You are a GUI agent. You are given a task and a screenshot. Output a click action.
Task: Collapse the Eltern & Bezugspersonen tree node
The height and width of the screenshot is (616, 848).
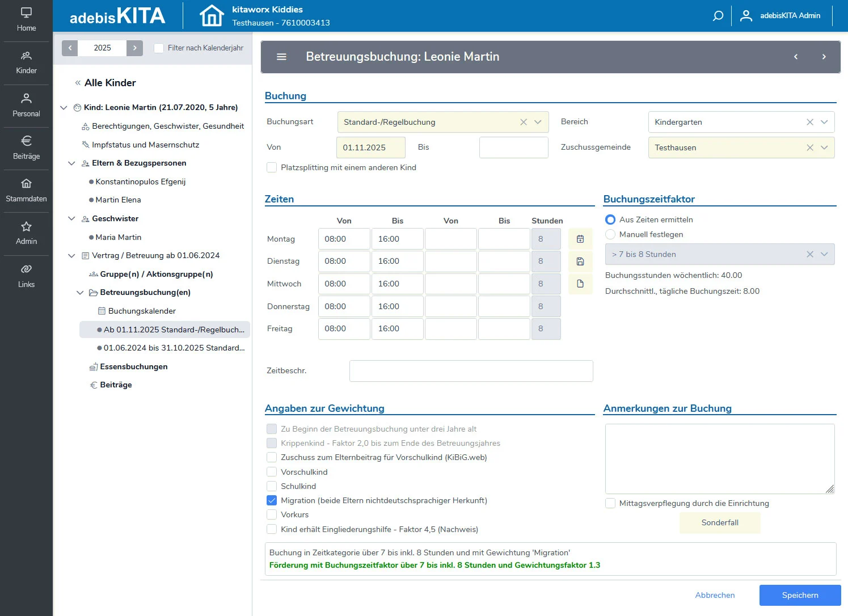[71, 163]
